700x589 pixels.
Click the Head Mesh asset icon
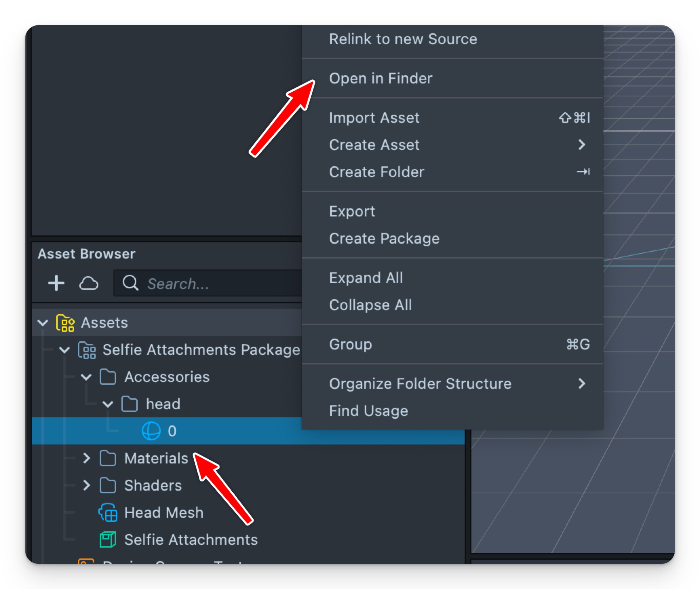[x=108, y=513]
